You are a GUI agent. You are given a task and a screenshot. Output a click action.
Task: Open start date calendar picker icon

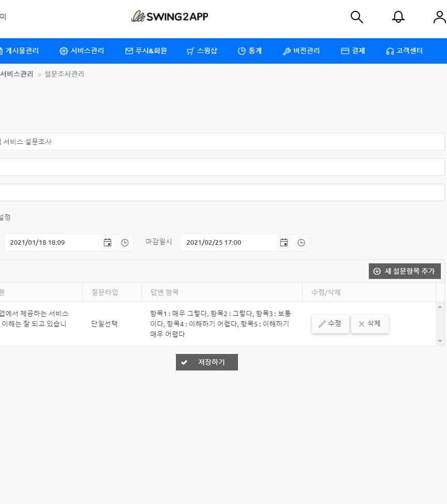tap(108, 243)
